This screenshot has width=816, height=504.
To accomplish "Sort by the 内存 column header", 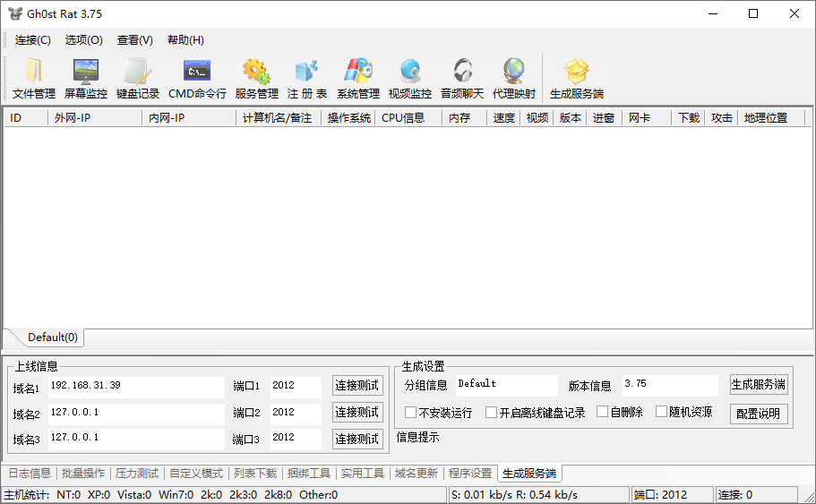I will [464, 118].
